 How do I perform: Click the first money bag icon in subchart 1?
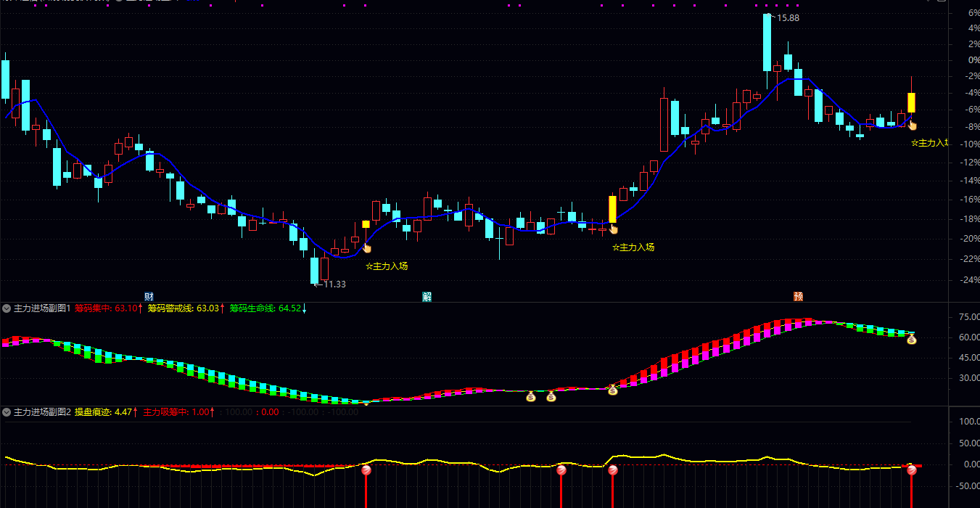point(530,396)
